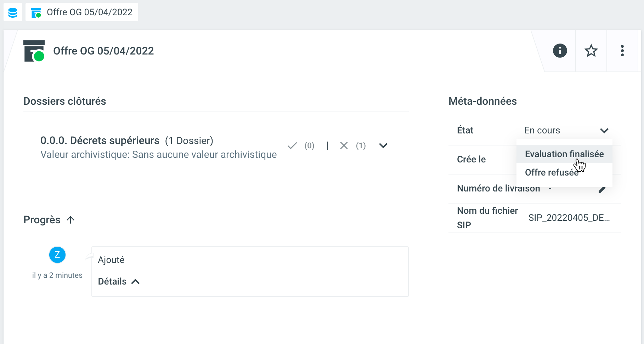Click the offer archive icon in header
The image size is (644, 344).
(34, 51)
